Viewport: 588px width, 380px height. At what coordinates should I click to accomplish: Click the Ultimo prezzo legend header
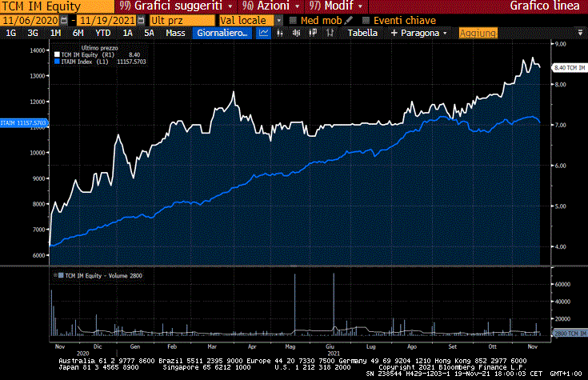[100, 48]
